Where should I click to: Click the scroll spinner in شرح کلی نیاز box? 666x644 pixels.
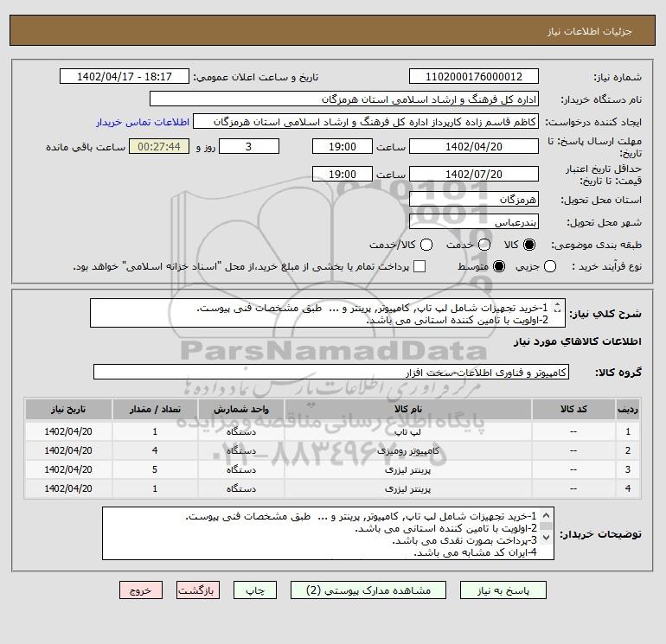coord(558,308)
